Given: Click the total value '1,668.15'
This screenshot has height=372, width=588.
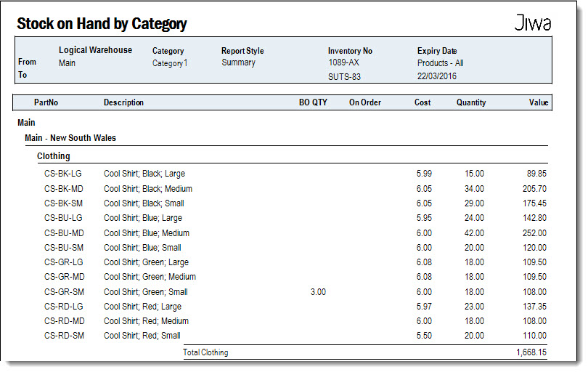Looking at the screenshot, I should (x=531, y=352).
